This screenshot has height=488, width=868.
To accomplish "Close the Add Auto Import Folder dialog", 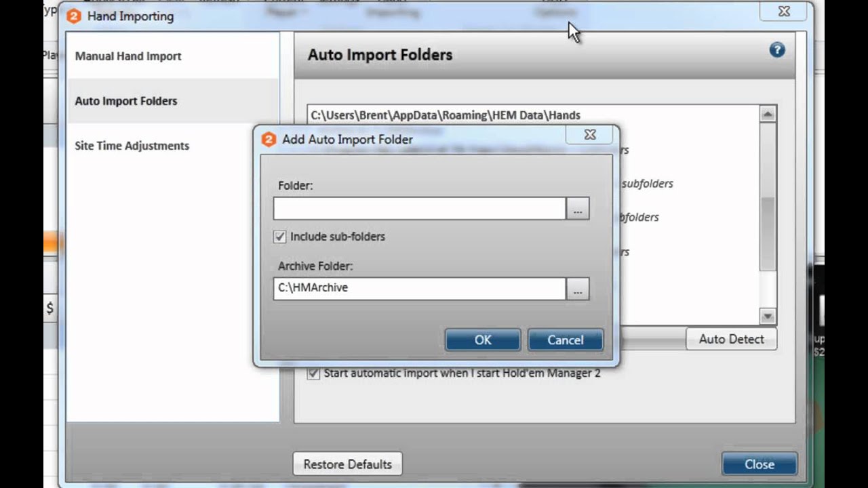I will (x=590, y=135).
